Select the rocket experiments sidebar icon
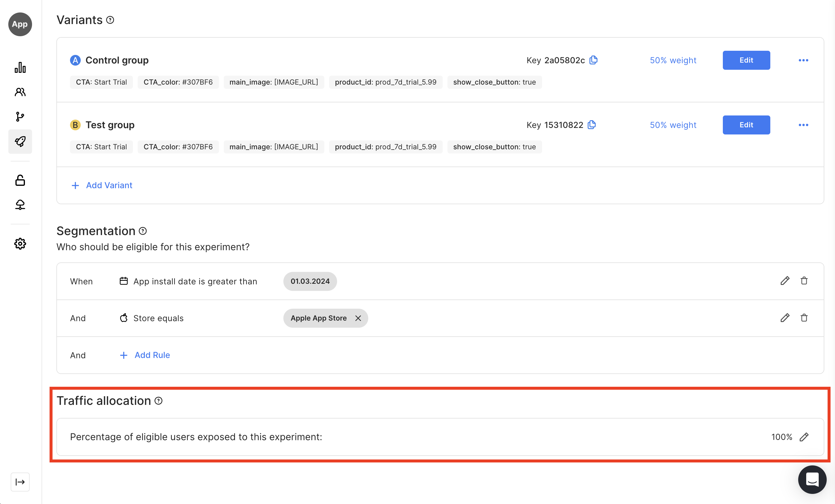 pyautogui.click(x=20, y=141)
